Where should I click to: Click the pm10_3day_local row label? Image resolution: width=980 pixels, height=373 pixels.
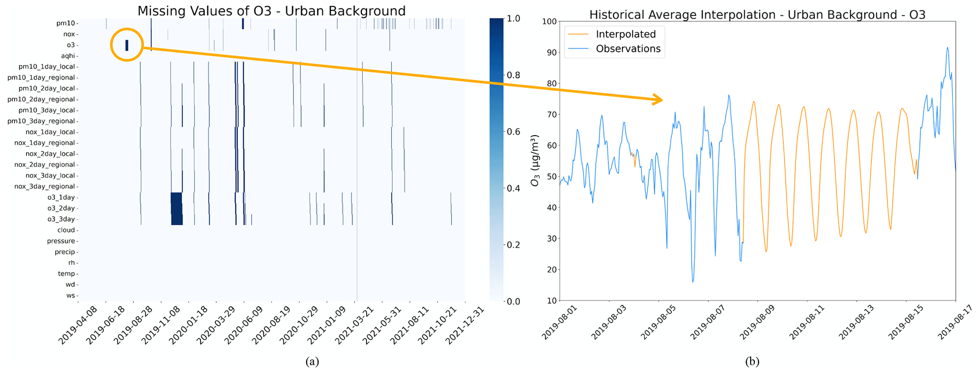tap(46, 110)
